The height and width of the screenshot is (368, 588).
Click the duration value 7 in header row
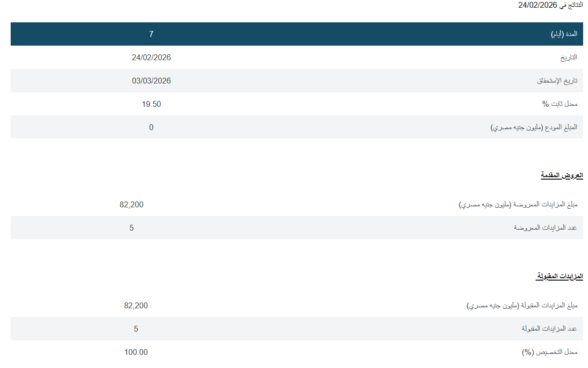(x=151, y=34)
